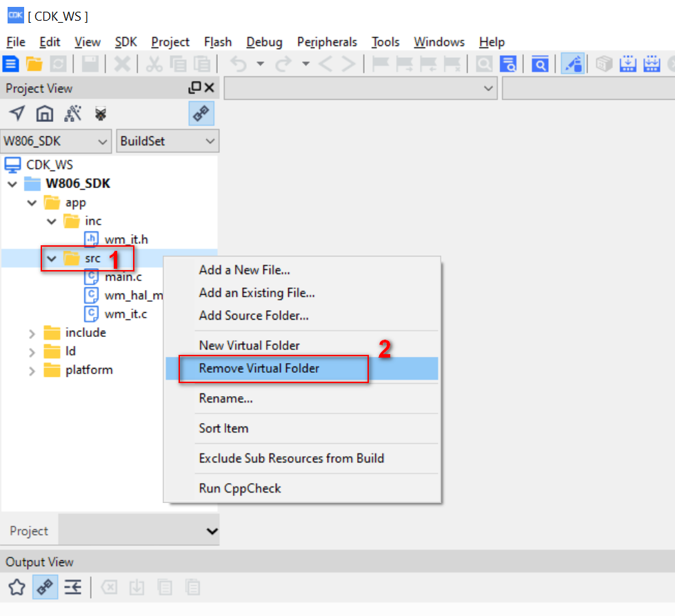Choose Rename... in context menu
The width and height of the screenshot is (675, 616).
click(x=302, y=398)
